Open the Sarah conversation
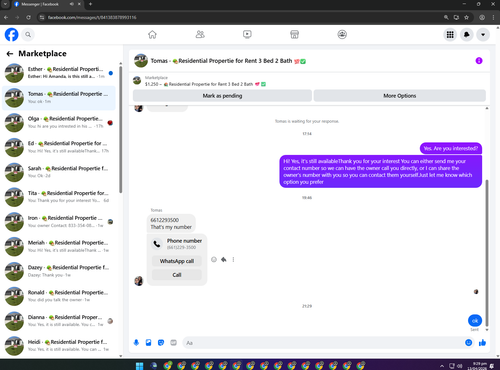The height and width of the screenshot is (370, 500). (59, 172)
